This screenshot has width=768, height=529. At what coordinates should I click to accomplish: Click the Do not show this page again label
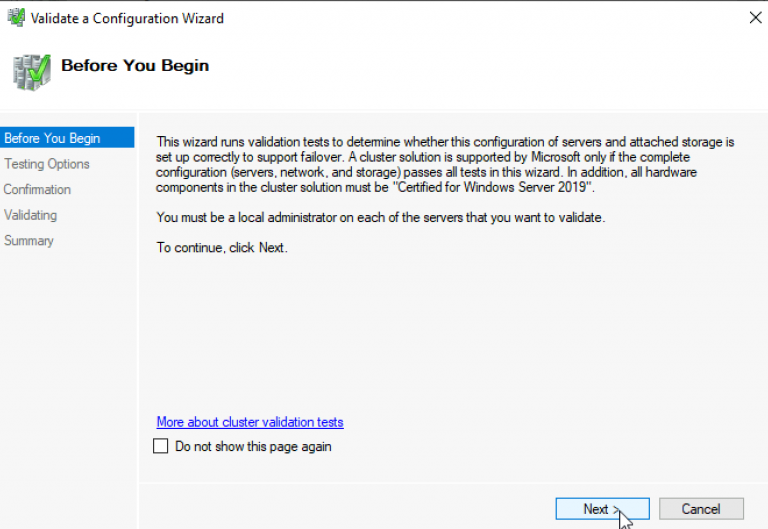[253, 447]
